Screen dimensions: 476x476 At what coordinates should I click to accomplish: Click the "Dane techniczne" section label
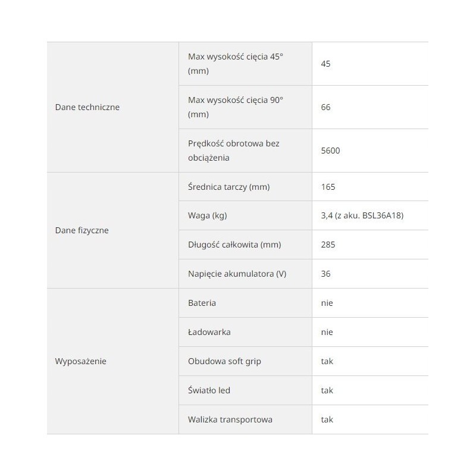click(x=87, y=108)
